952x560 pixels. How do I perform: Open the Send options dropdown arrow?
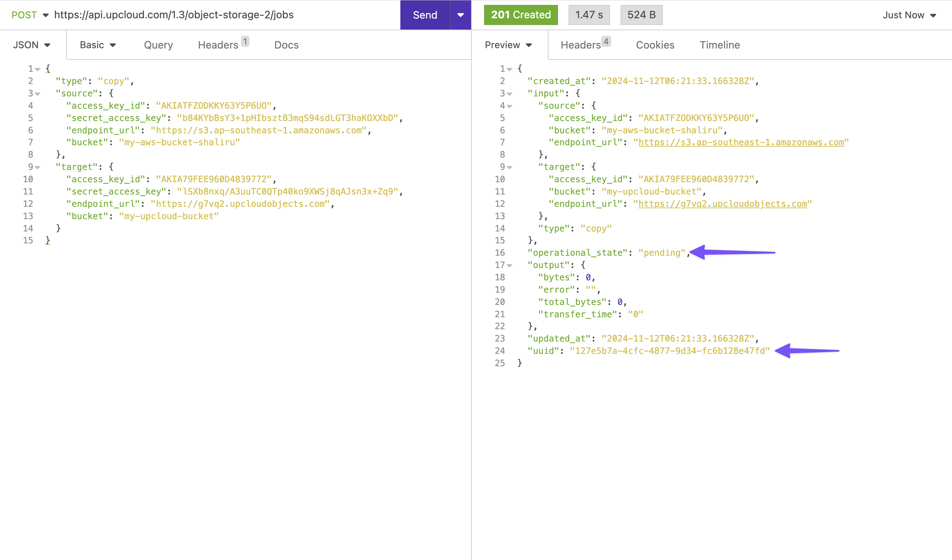[x=461, y=15]
